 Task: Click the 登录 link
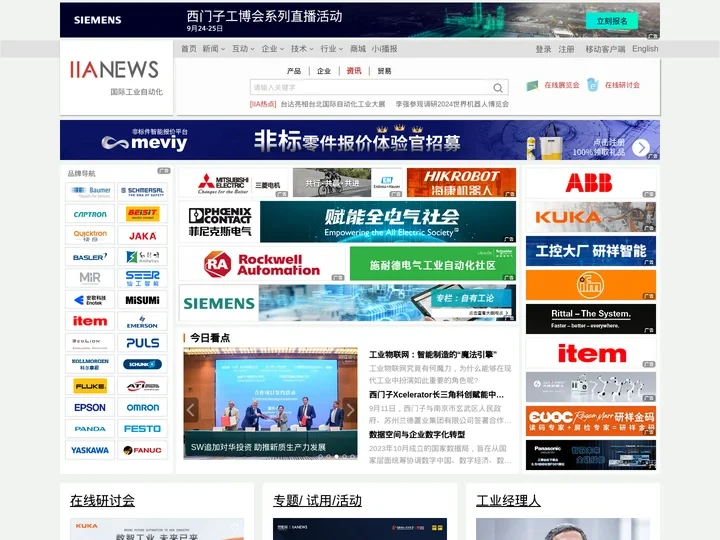(543, 49)
